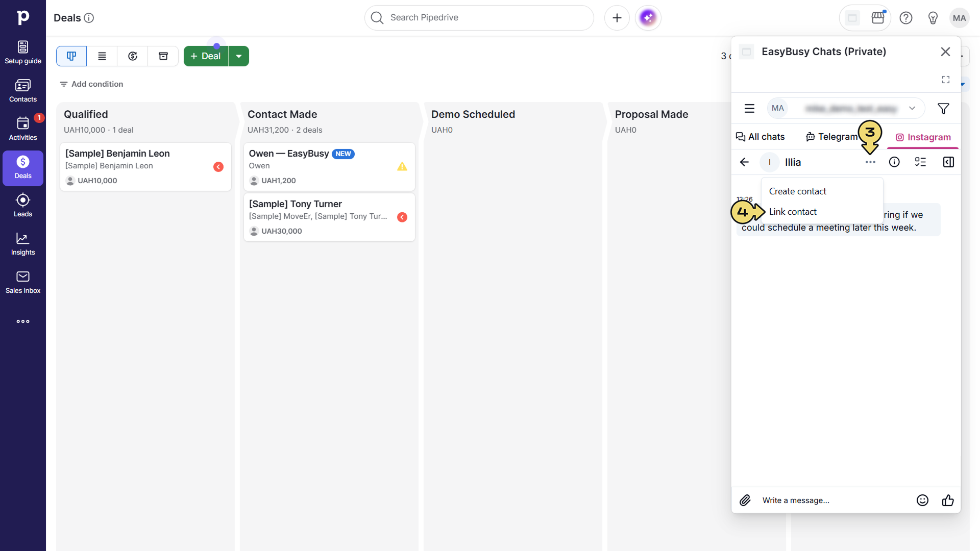Switch to Instagram tab
This screenshot has height=551, width=980.
coord(923,137)
